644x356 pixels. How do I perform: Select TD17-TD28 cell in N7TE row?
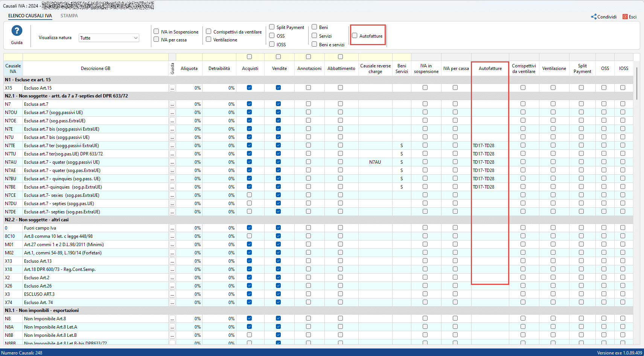click(490, 146)
